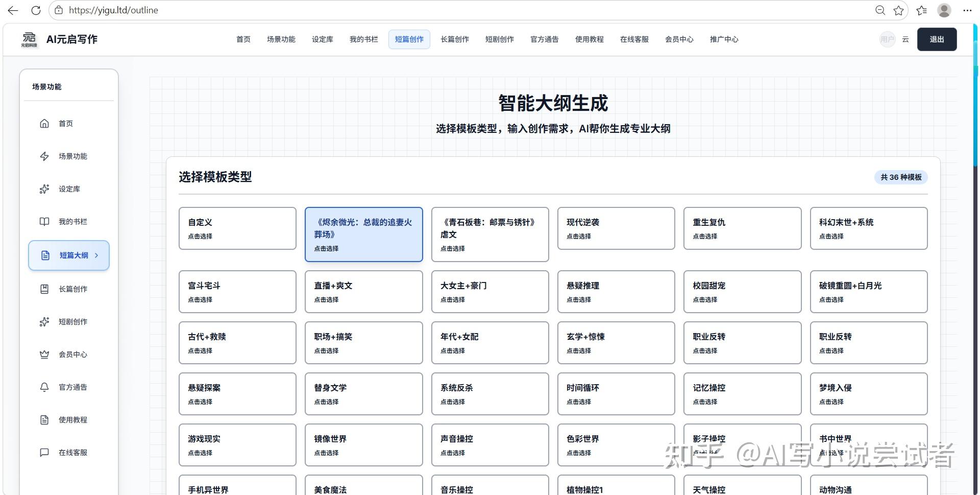Open 使用教程 in the top navigation
Image resolution: width=980 pixels, height=495 pixels.
pyautogui.click(x=590, y=39)
